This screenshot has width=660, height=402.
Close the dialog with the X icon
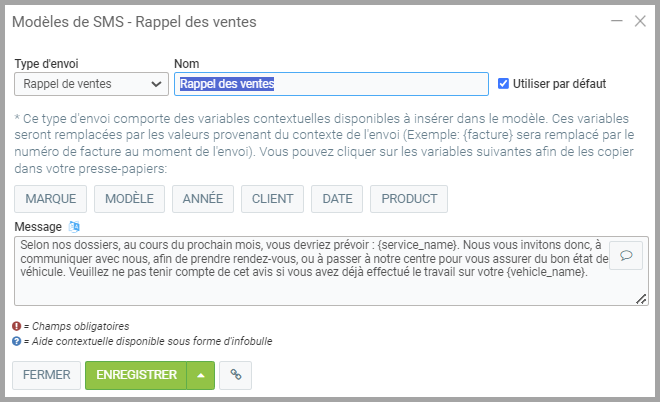pos(640,21)
